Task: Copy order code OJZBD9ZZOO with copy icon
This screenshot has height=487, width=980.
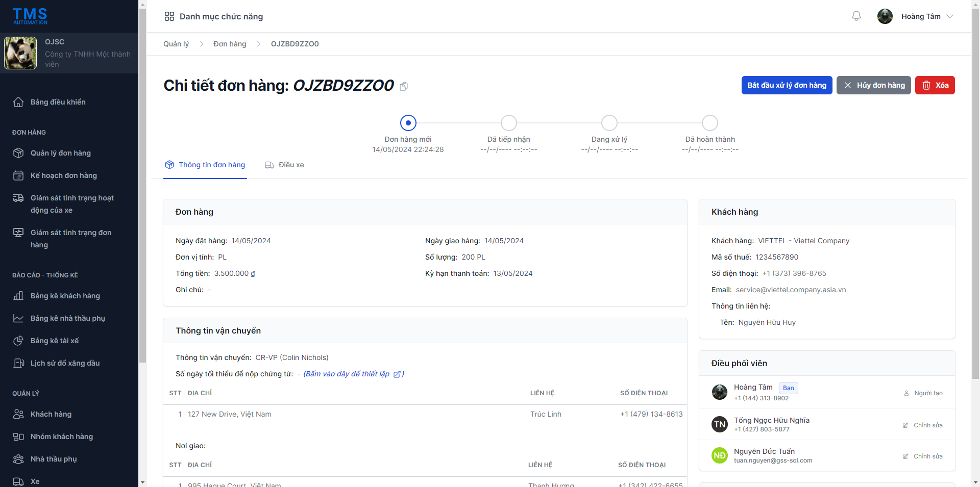Action: pos(404,86)
